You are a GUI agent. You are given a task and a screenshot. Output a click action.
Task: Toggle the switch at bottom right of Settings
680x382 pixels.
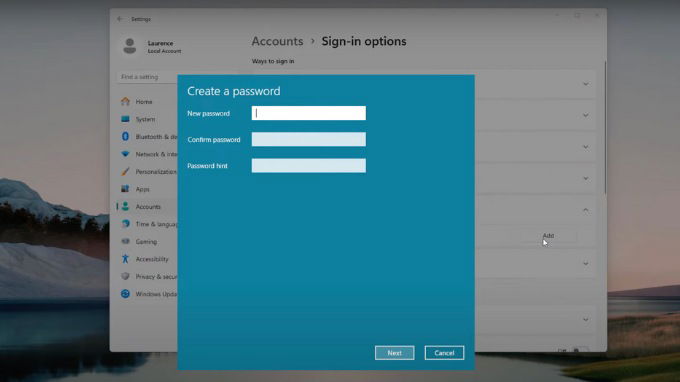click(x=581, y=349)
